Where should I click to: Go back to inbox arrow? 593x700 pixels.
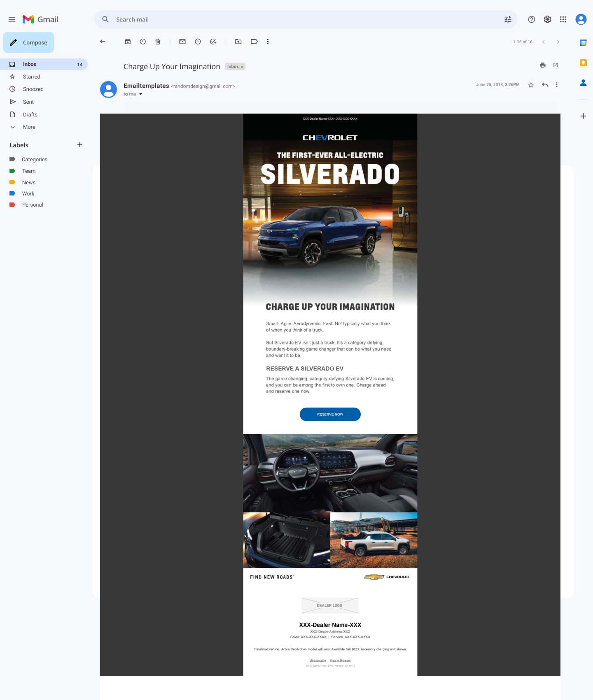pyautogui.click(x=103, y=42)
